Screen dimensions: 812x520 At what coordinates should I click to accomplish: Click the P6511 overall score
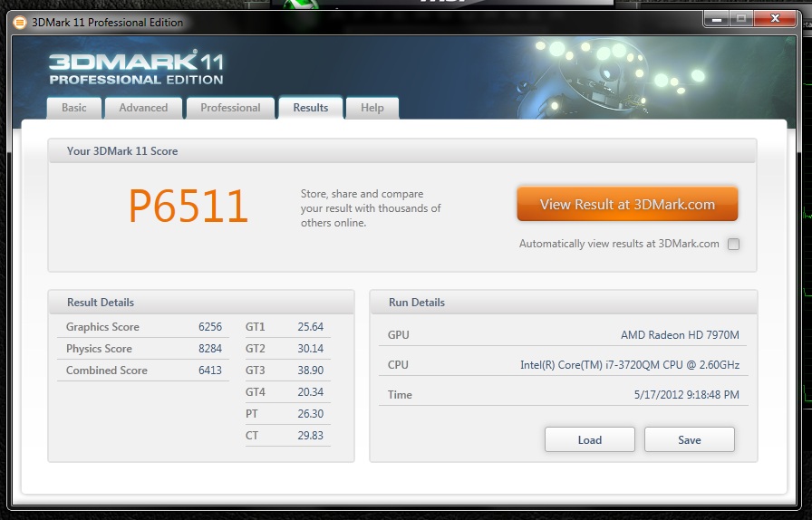click(188, 207)
